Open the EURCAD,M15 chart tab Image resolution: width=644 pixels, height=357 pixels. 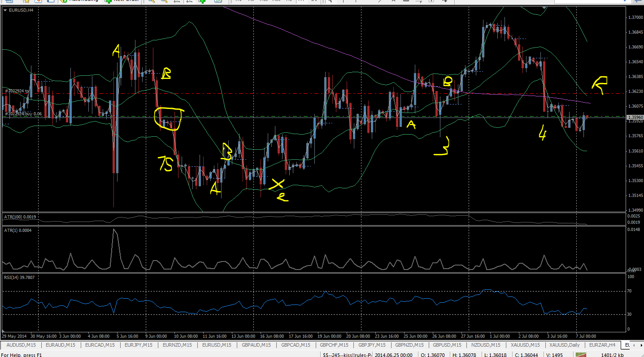click(x=100, y=345)
